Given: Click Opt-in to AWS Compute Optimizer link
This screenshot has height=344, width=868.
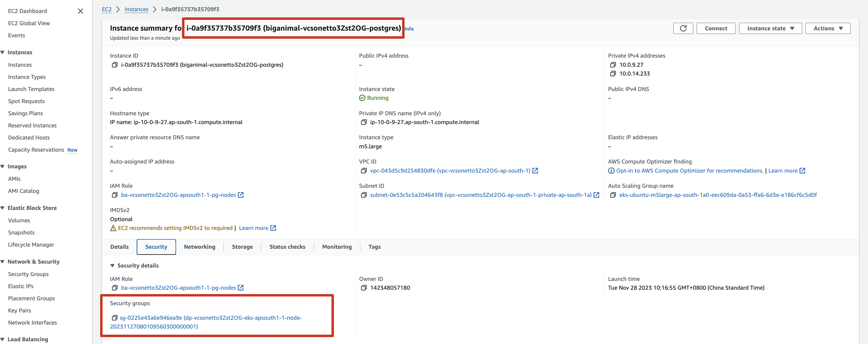Looking at the screenshot, I should [689, 170].
